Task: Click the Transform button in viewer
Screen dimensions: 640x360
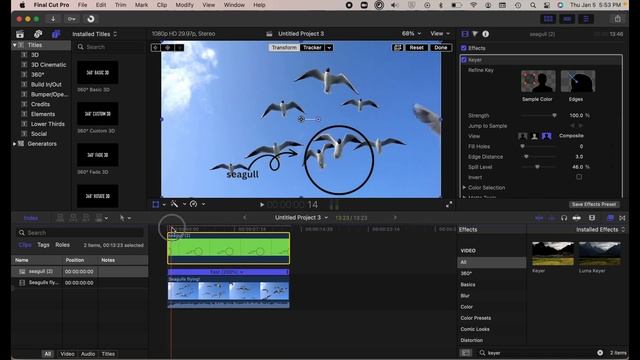Action: pyautogui.click(x=284, y=48)
